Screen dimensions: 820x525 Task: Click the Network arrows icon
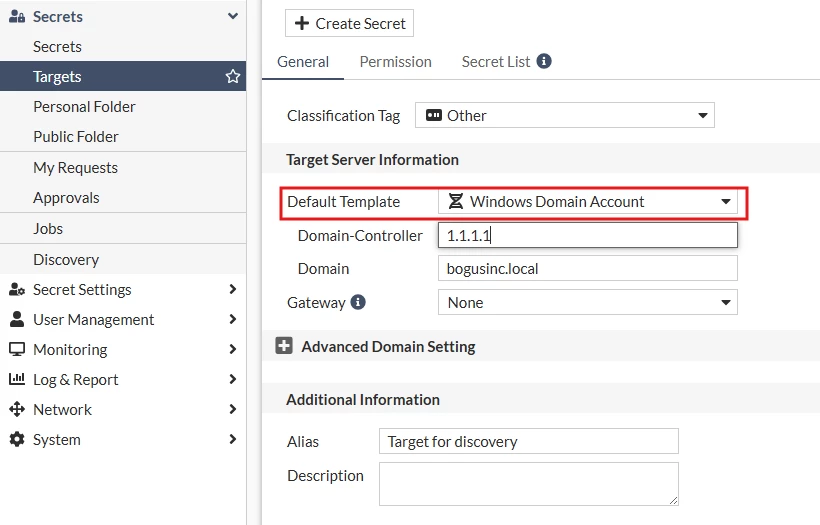[x=17, y=409]
